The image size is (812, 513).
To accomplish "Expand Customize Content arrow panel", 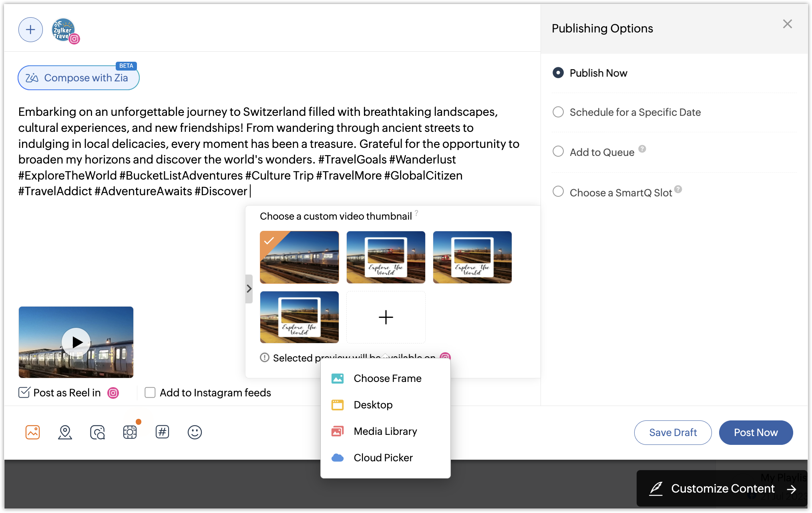I will tap(791, 489).
